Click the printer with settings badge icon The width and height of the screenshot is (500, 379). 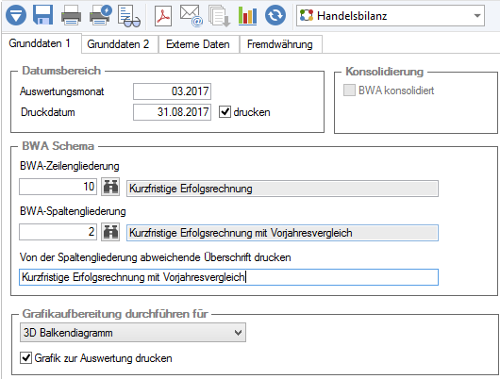coord(101,16)
